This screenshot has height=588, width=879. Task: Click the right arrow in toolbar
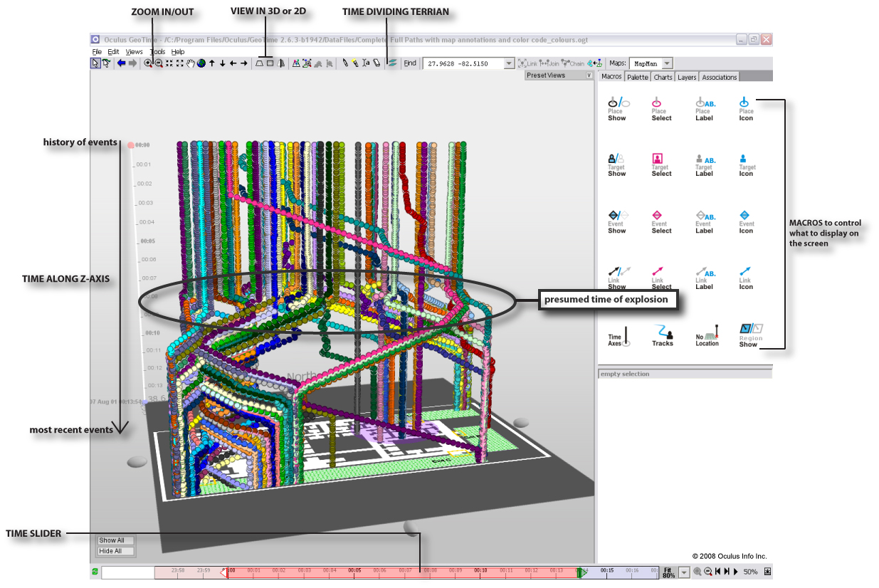[x=244, y=63]
